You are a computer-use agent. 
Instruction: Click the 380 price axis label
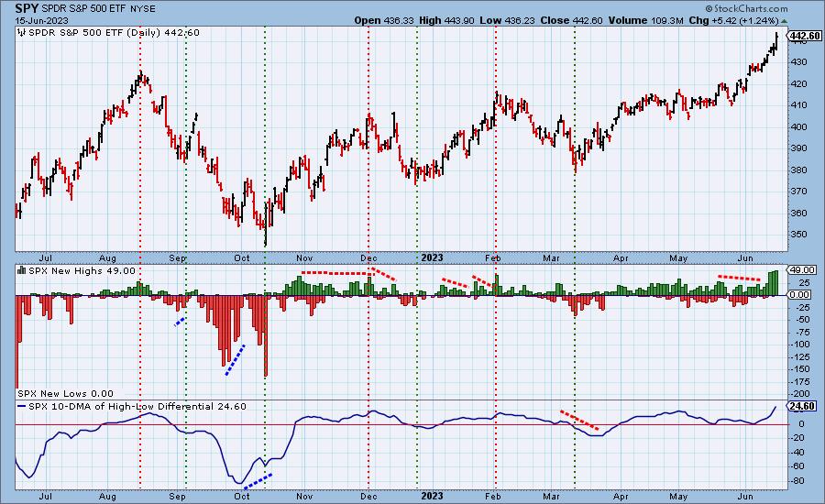coord(798,170)
